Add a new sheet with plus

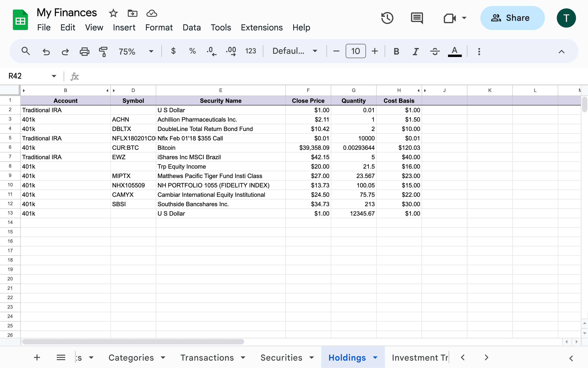click(37, 357)
